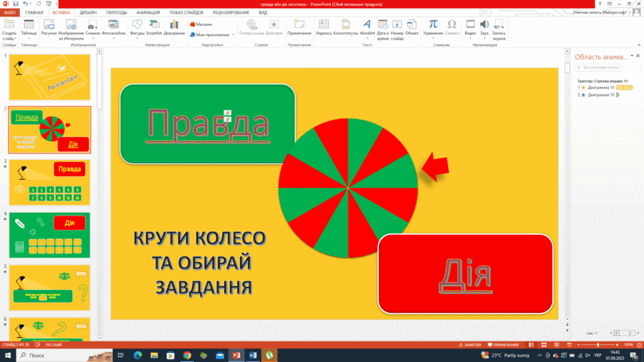
Task: Click the Воспроизвести все button
Action: [598, 67]
